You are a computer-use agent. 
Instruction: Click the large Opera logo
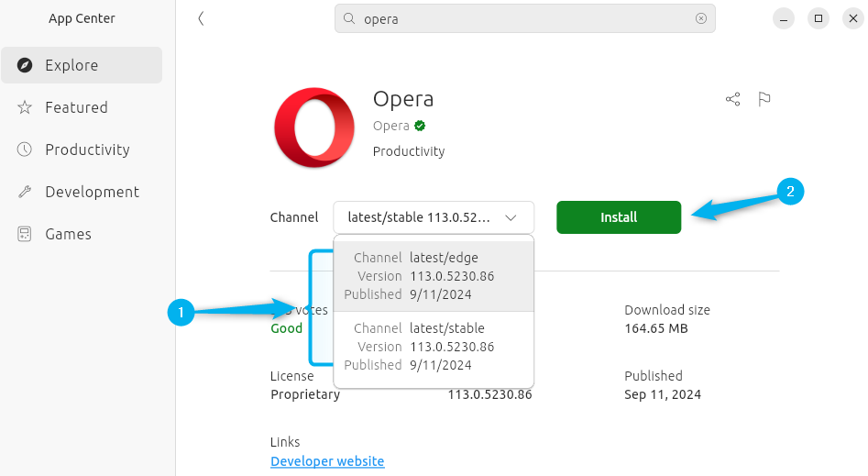(x=314, y=127)
